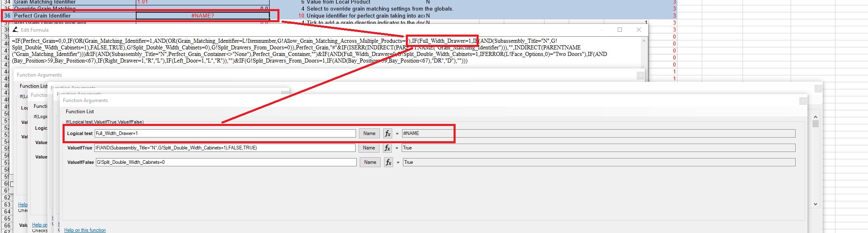Viewport: 868px width, 233px height.
Task: Click fx icon beside ValueIfTrue field
Action: [387, 148]
